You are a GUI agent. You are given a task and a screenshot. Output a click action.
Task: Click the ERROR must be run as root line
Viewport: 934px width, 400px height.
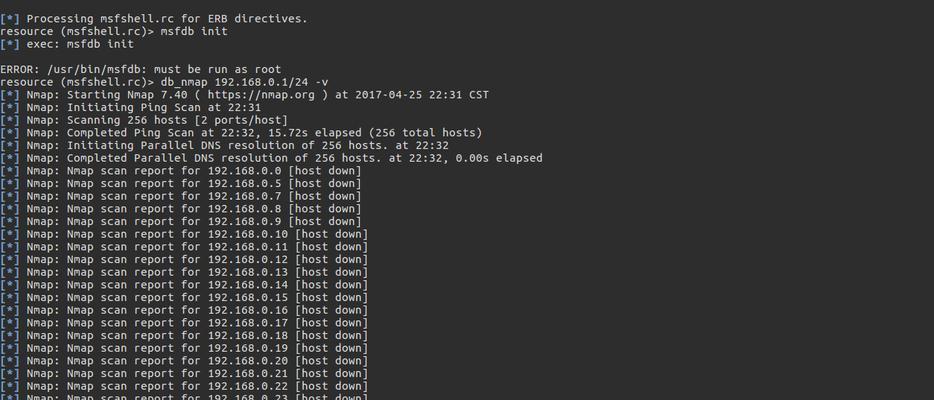point(141,70)
